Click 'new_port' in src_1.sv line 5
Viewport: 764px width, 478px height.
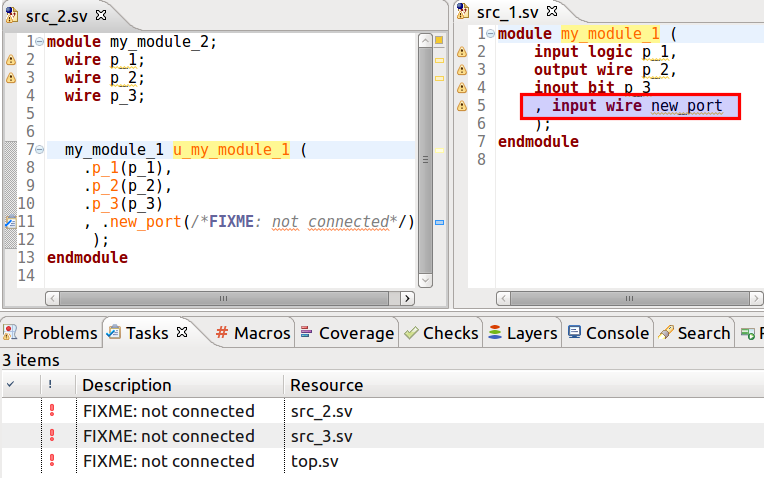[687, 106]
